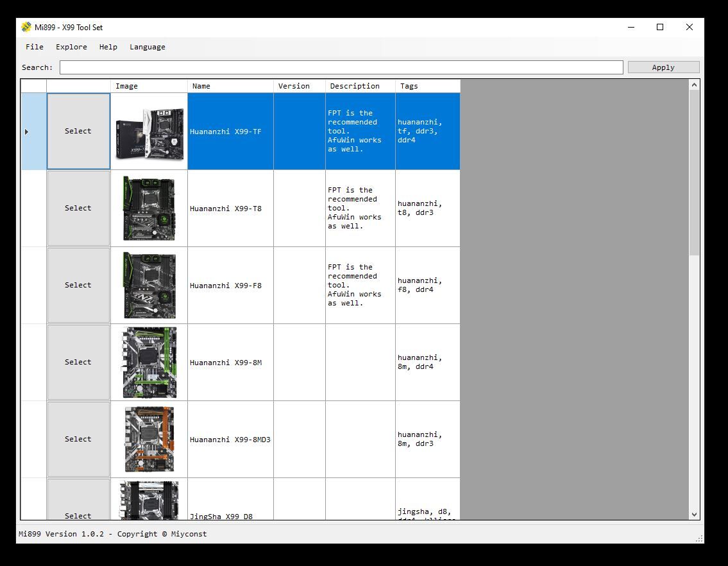
Task: Click tags cell 'huananzhi, 8m, ddr3'
Action: [428, 439]
